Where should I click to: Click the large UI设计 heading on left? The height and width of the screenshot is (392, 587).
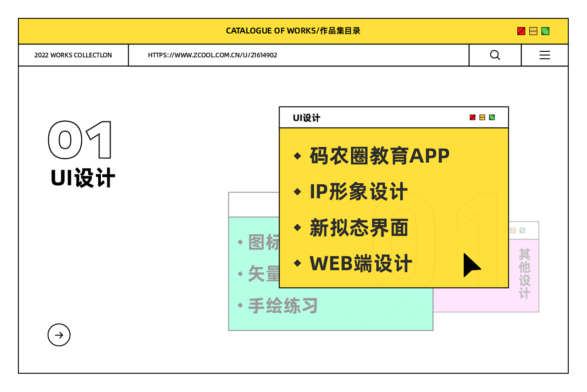[x=83, y=178]
